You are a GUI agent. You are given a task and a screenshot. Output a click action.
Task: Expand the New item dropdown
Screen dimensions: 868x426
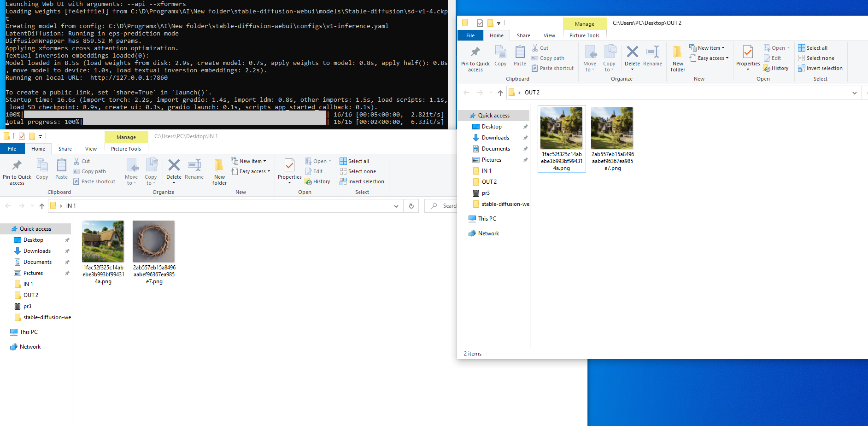(x=708, y=47)
